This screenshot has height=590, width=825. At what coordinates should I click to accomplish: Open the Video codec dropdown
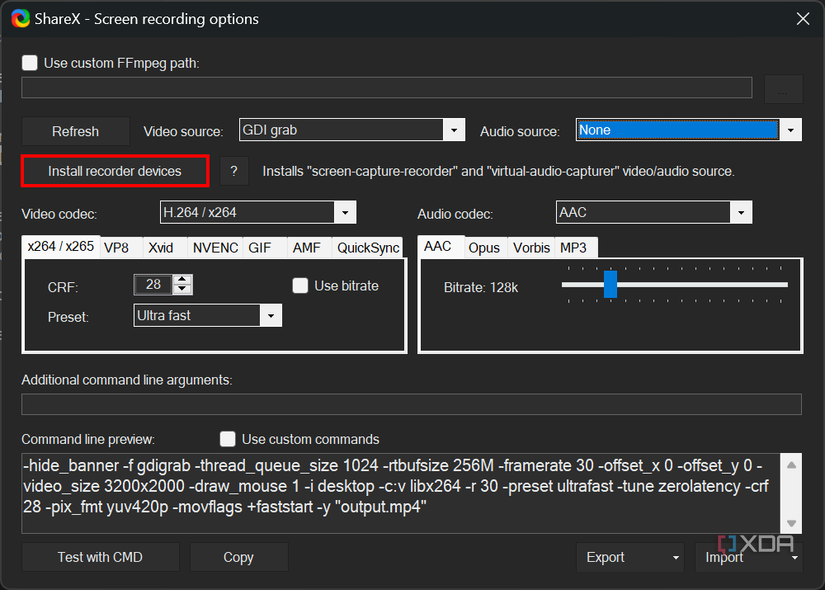click(345, 212)
